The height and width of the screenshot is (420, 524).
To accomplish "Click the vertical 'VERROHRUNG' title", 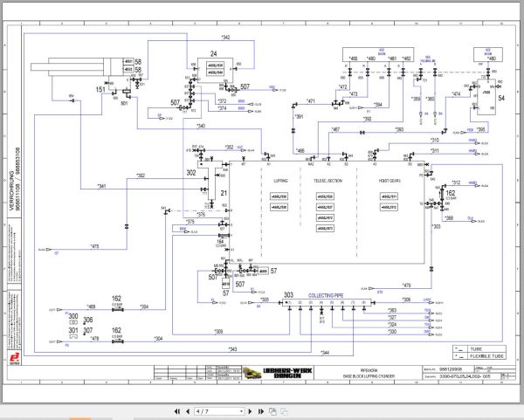I will [11, 190].
